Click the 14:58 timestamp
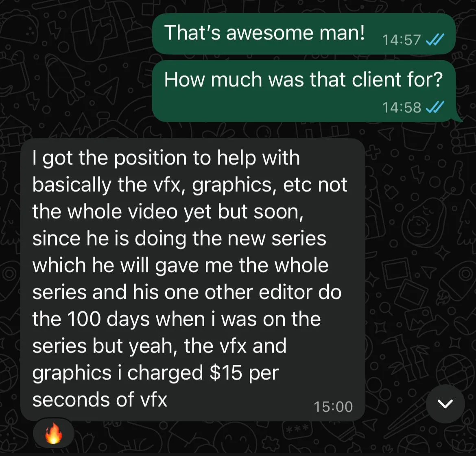476x456 pixels. point(401,107)
